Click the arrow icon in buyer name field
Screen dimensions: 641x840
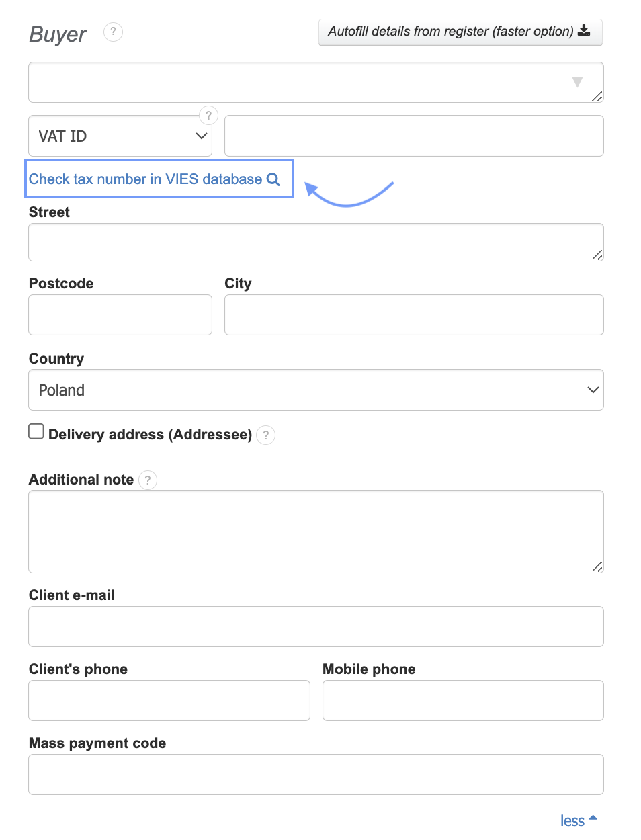coord(577,82)
